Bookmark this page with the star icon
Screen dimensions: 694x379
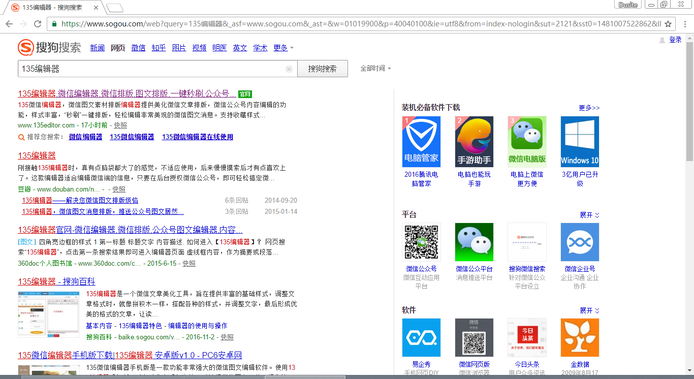tap(668, 24)
